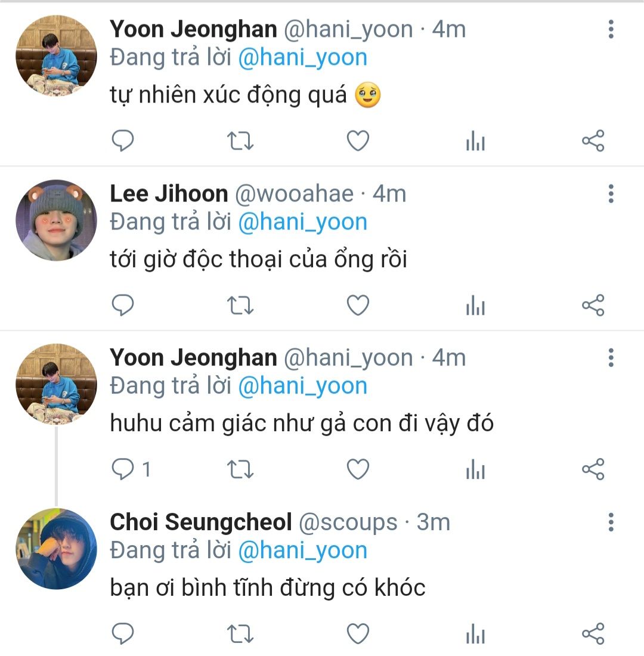The height and width of the screenshot is (656, 644).
Task: View Choi Seungcheol's profile avatar
Action: [56, 549]
